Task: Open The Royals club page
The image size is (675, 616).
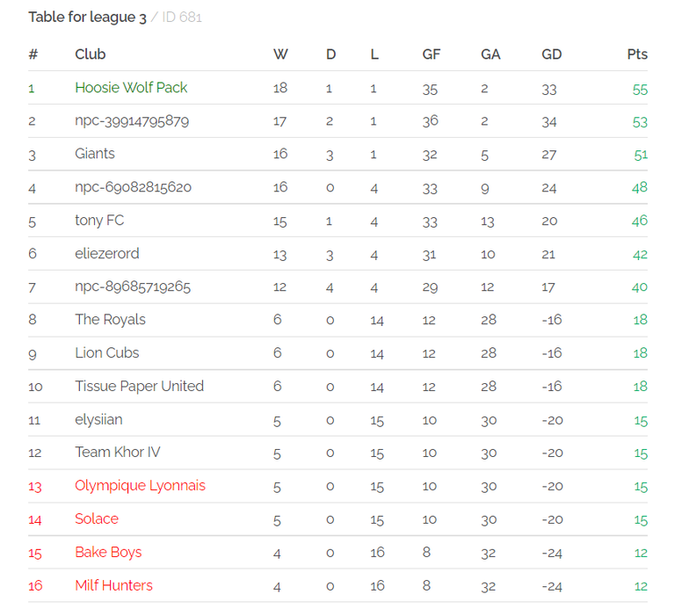Action: coord(110,320)
